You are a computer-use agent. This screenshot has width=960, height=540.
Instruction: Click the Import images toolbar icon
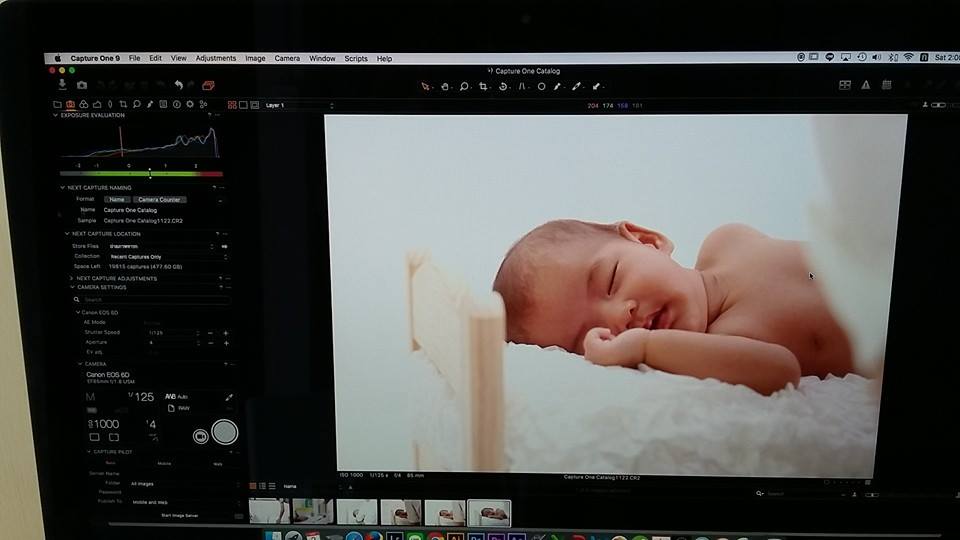click(62, 84)
